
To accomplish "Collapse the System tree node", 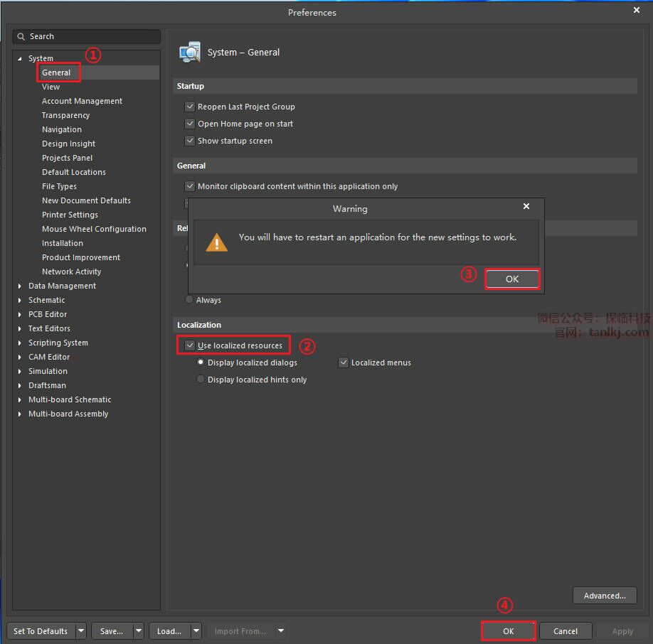I will click(20, 59).
